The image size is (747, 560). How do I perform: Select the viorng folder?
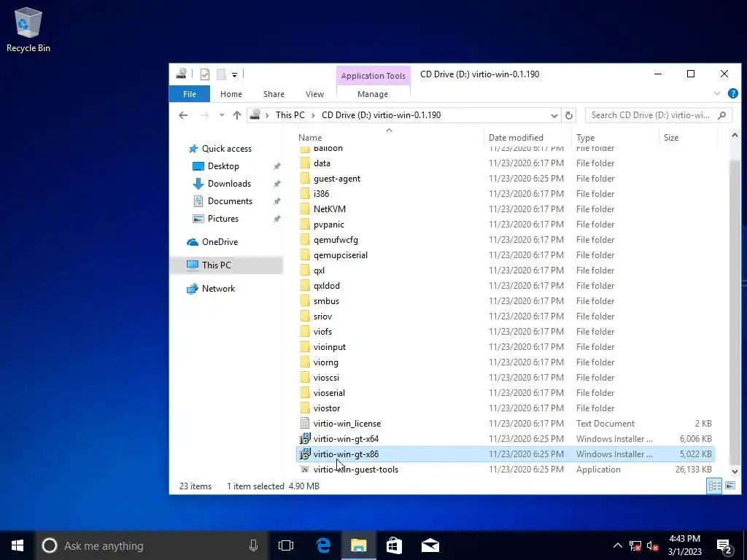(326, 362)
